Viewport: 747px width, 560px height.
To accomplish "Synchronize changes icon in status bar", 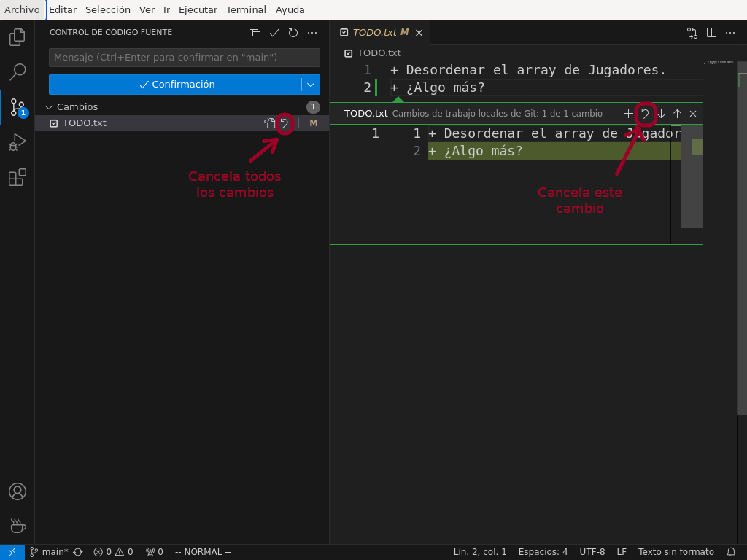I will tap(77, 552).
